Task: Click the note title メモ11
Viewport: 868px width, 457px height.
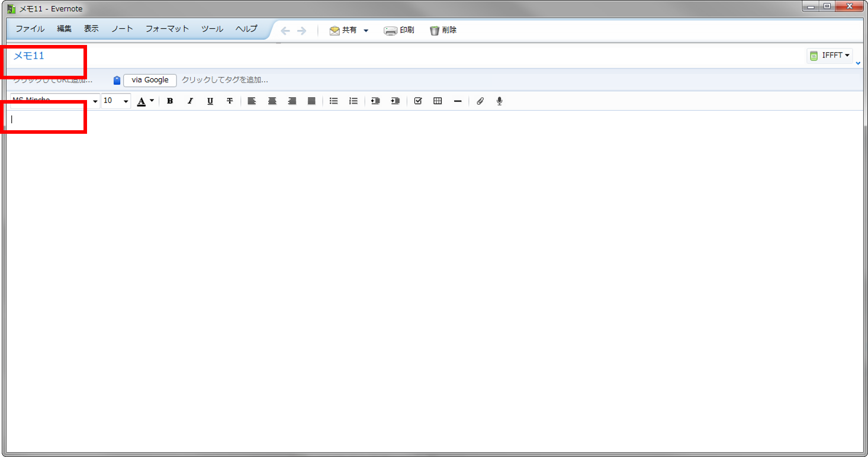Action: pos(29,56)
